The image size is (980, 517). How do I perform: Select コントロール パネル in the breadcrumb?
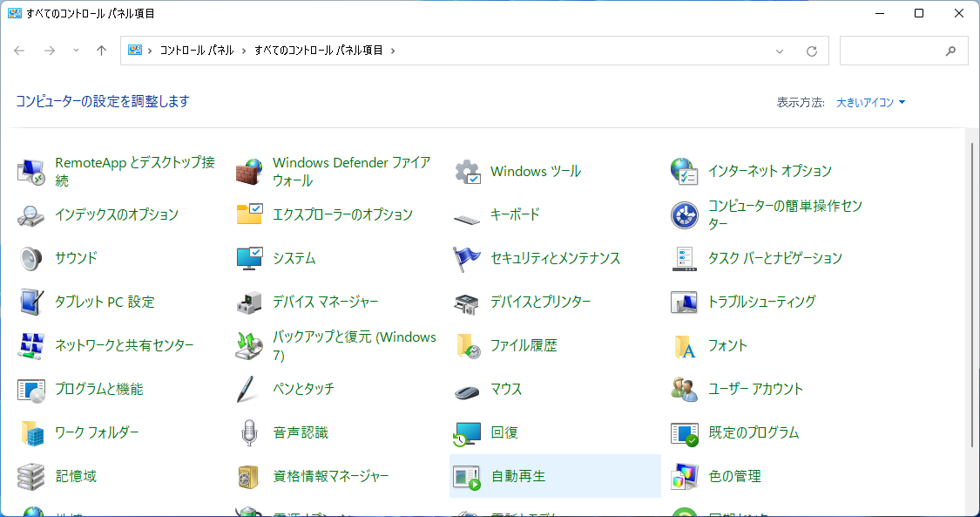point(197,51)
